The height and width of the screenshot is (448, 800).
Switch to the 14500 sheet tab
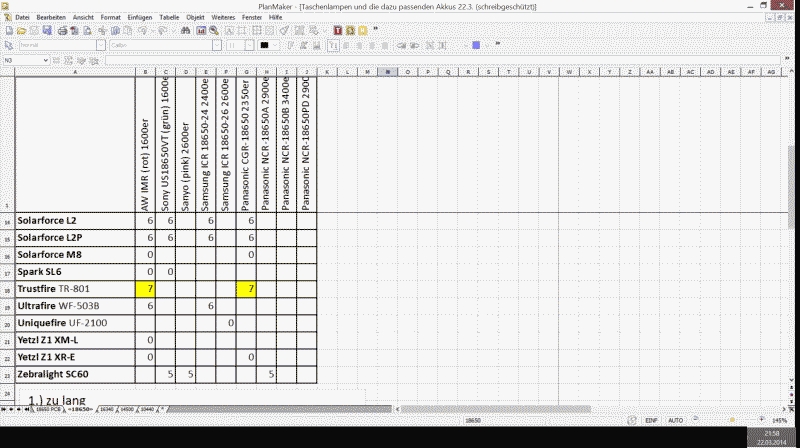tap(127, 409)
